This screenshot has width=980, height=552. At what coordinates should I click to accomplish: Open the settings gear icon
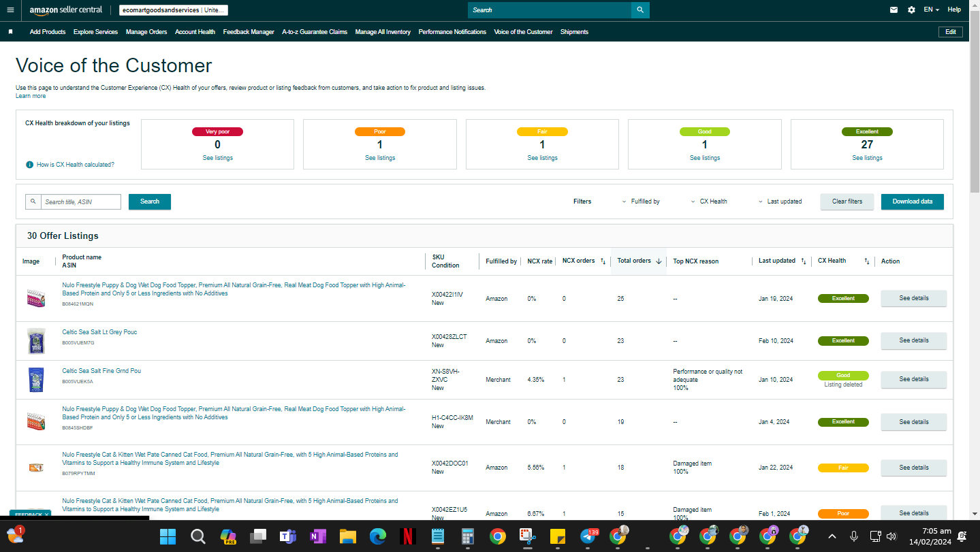click(x=912, y=10)
